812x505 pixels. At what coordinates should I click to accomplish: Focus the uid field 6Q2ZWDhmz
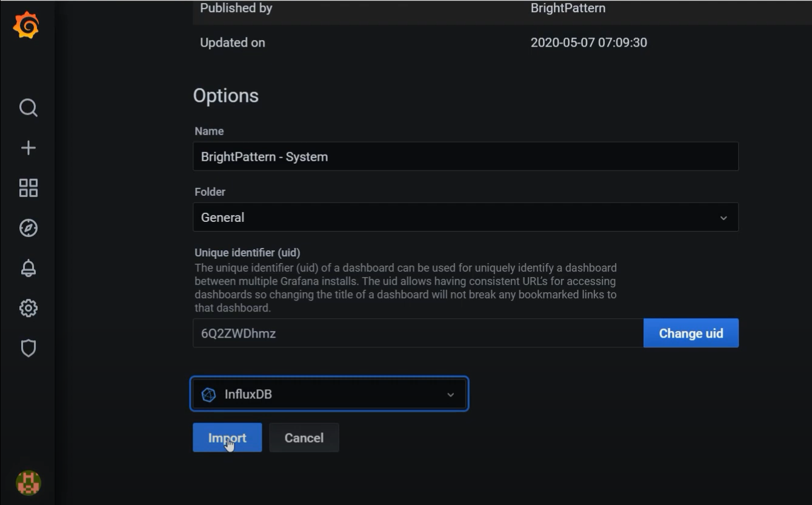418,333
